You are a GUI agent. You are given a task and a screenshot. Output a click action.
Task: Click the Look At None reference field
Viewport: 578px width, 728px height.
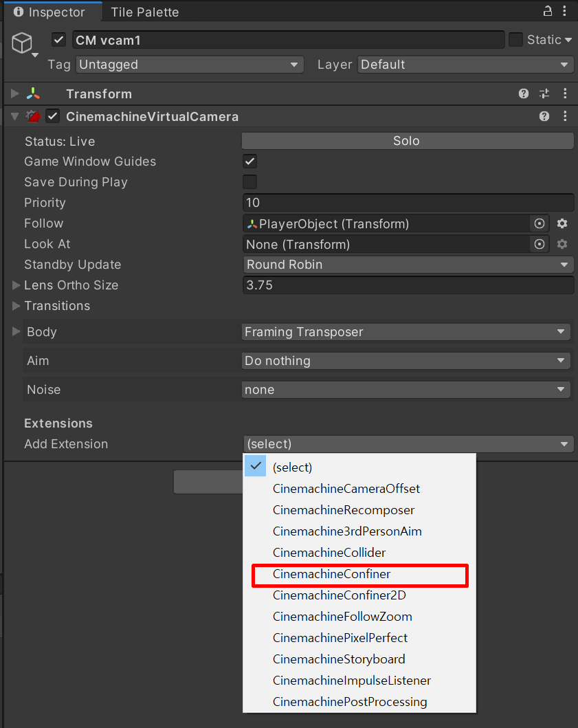[x=387, y=244]
